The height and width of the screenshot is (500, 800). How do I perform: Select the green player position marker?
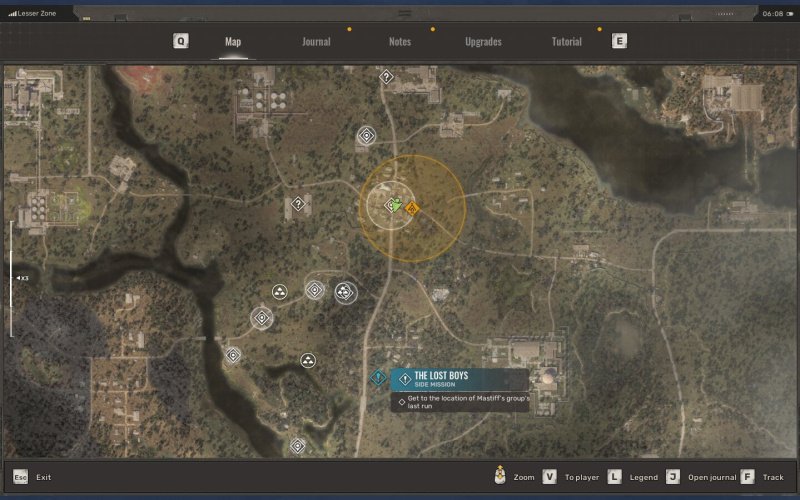[x=395, y=205]
